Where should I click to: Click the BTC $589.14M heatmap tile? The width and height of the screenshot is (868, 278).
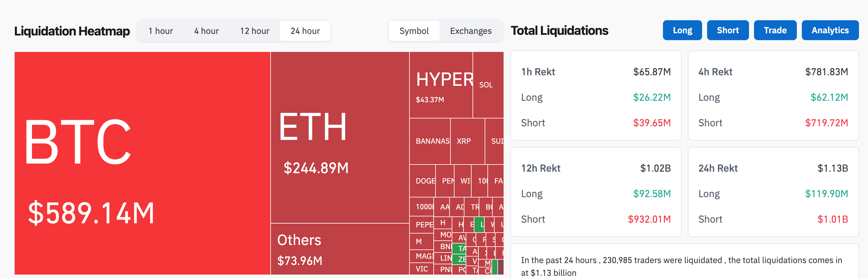coord(142,163)
